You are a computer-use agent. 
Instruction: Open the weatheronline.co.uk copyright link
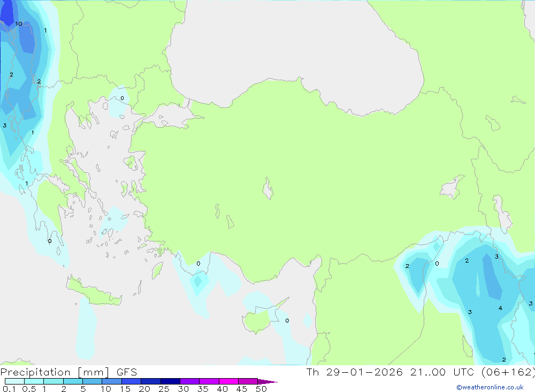point(490,387)
